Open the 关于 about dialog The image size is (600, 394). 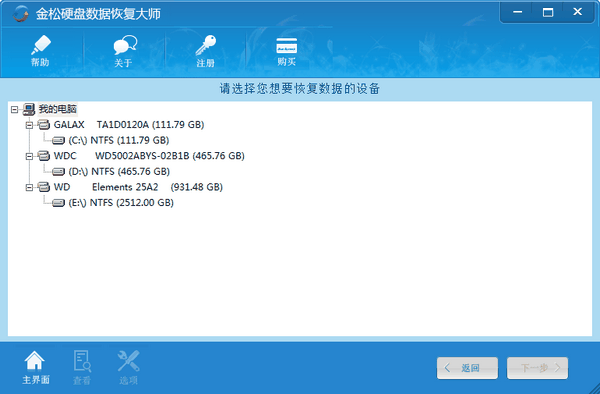124,52
